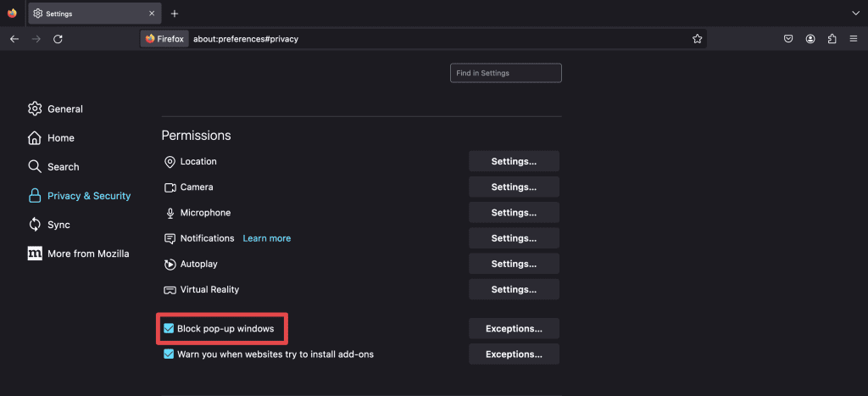This screenshot has height=396, width=868.
Task: Open the Pocket save icon
Action: click(x=788, y=39)
